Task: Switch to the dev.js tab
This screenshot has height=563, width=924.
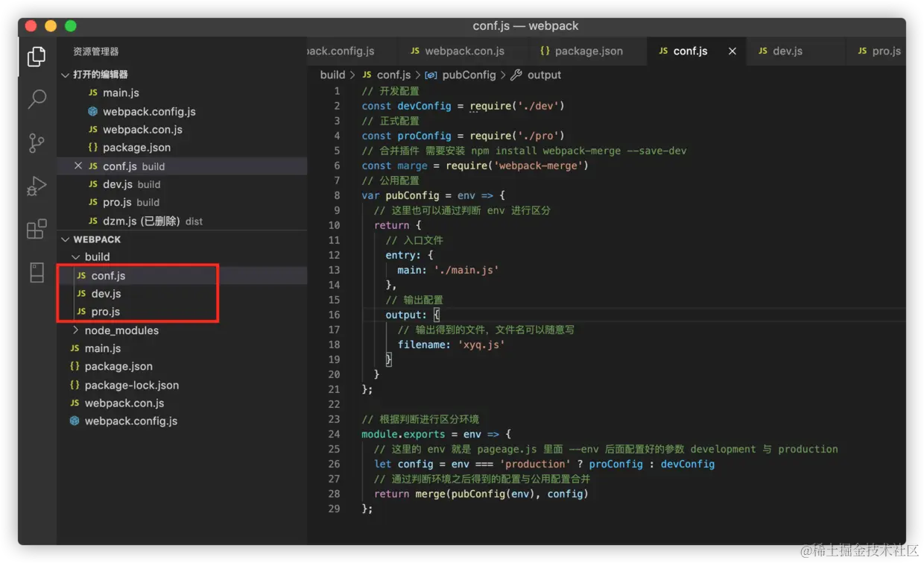Action: pyautogui.click(x=780, y=51)
